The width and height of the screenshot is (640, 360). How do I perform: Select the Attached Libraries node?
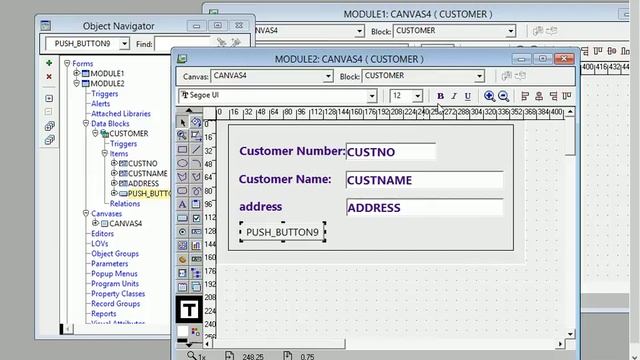click(121, 113)
